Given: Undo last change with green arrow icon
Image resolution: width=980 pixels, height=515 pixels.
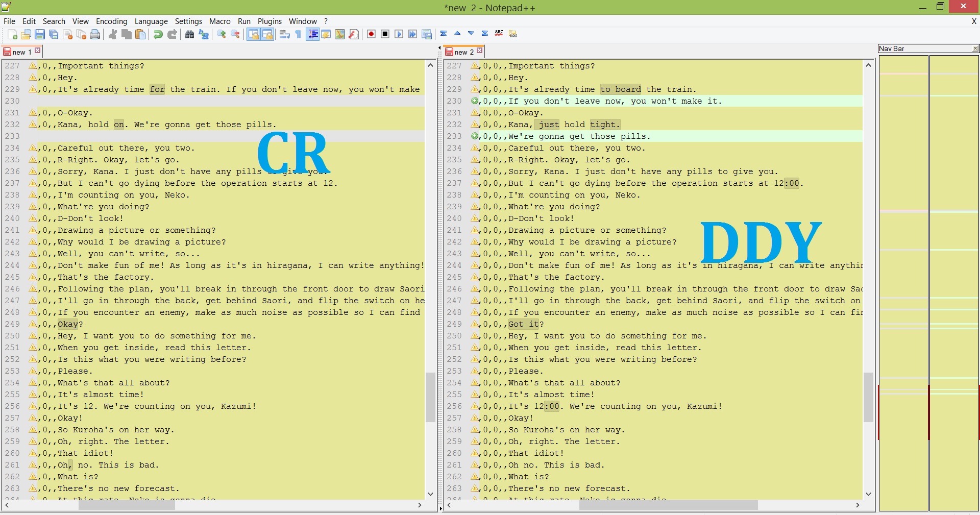Looking at the screenshot, I should click(x=158, y=34).
